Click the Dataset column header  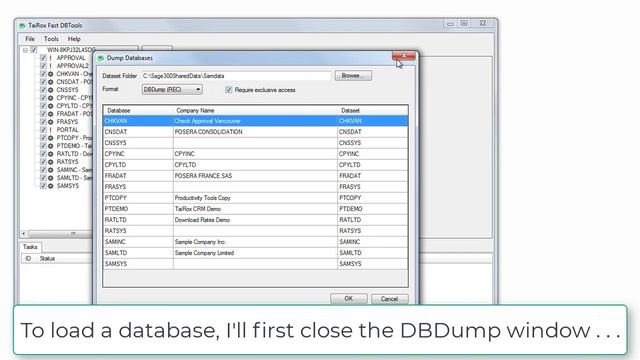(x=373, y=111)
